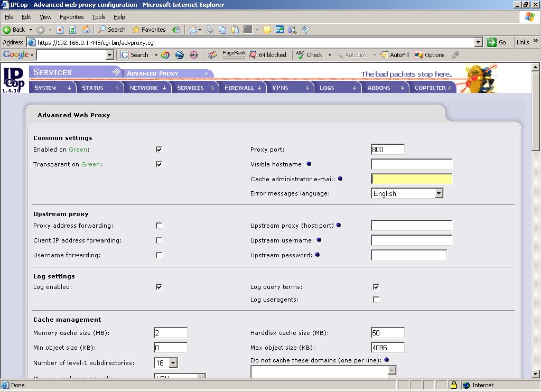541x392 pixels.
Task: Toggle the Log enabled checkbox
Action: (x=159, y=287)
